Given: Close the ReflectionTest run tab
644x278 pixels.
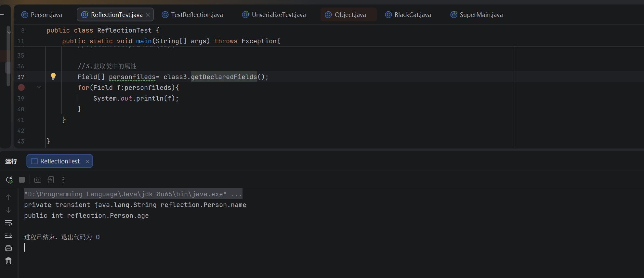Looking at the screenshot, I should point(87,161).
